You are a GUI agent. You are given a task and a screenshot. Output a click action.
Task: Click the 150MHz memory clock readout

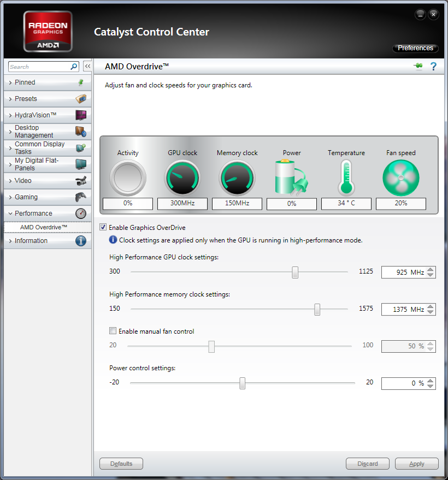pos(237,203)
